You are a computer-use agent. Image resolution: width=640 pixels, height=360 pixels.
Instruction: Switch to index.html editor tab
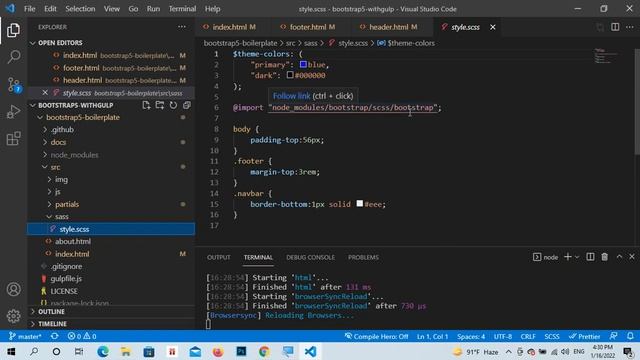pos(229,27)
